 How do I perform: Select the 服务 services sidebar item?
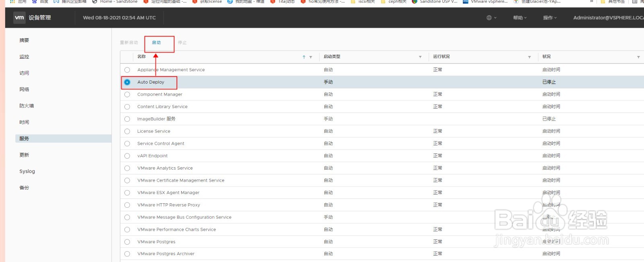pos(63,139)
